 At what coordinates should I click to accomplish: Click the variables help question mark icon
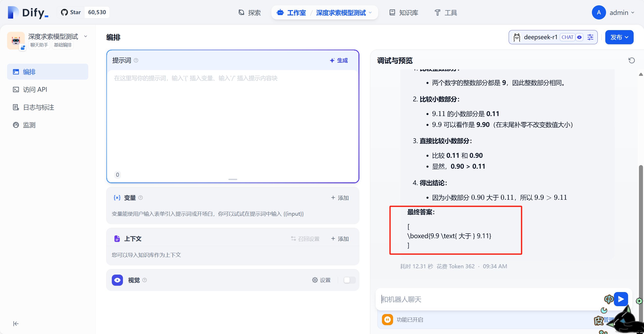point(141,198)
